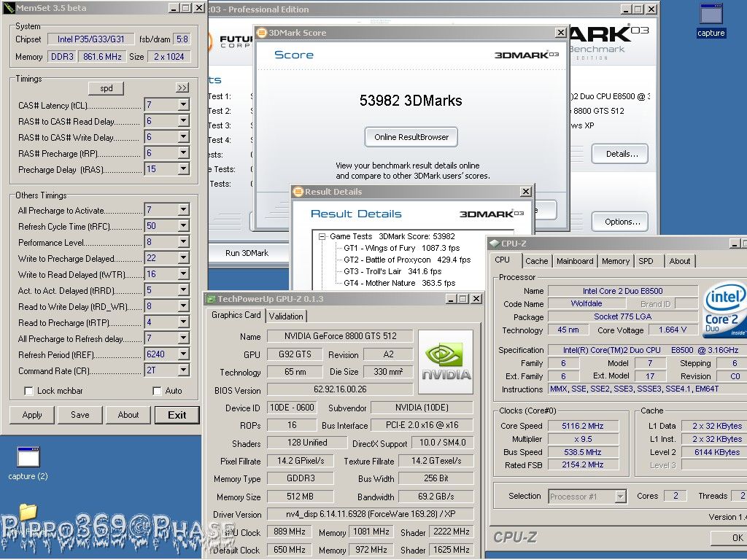Switch to the SPD tab in CPU-Z
Viewport: 747px width, 560px height.
coord(646,261)
